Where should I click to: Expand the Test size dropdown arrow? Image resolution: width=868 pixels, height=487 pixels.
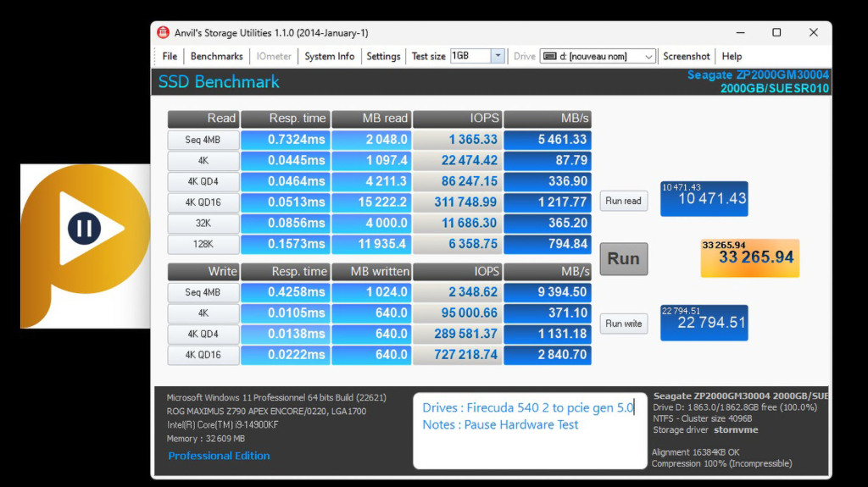pyautogui.click(x=498, y=56)
